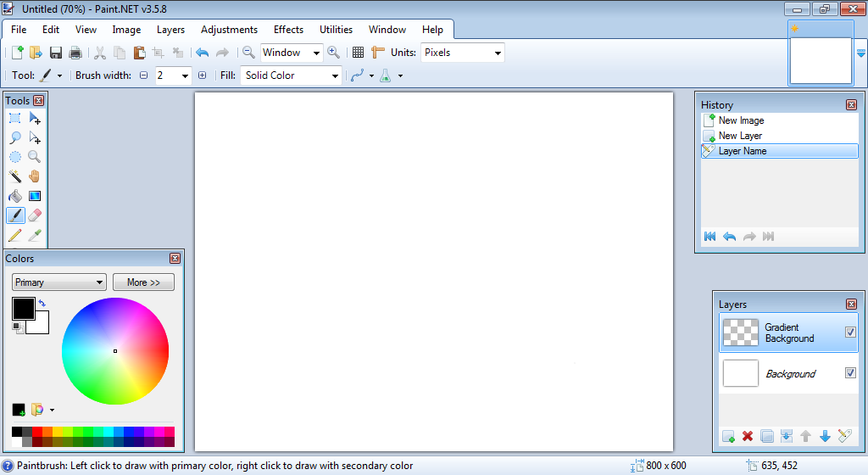
Task: Open the Adjustments menu
Action: [229, 30]
